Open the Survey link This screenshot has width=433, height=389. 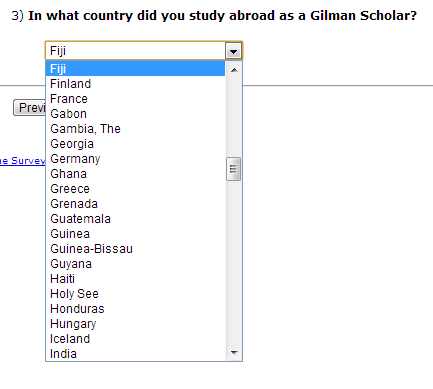pyautogui.click(x=22, y=161)
